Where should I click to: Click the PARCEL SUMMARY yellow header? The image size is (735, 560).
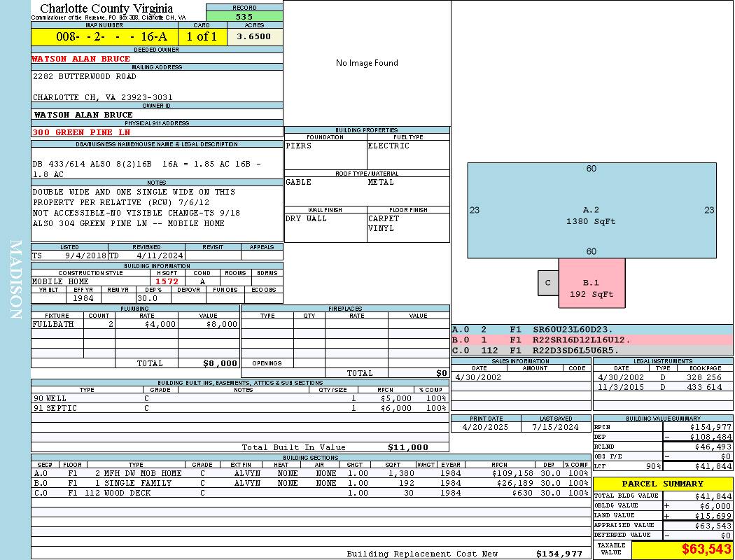click(x=662, y=484)
